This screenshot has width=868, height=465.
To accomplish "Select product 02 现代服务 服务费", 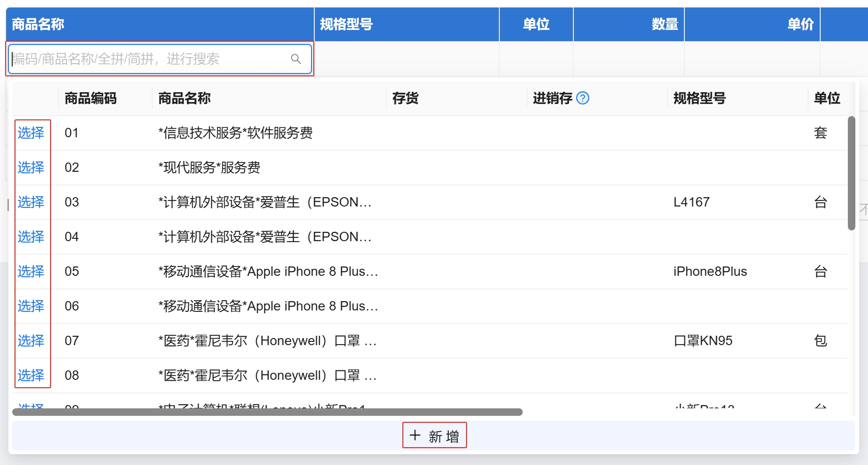I will 31,168.
